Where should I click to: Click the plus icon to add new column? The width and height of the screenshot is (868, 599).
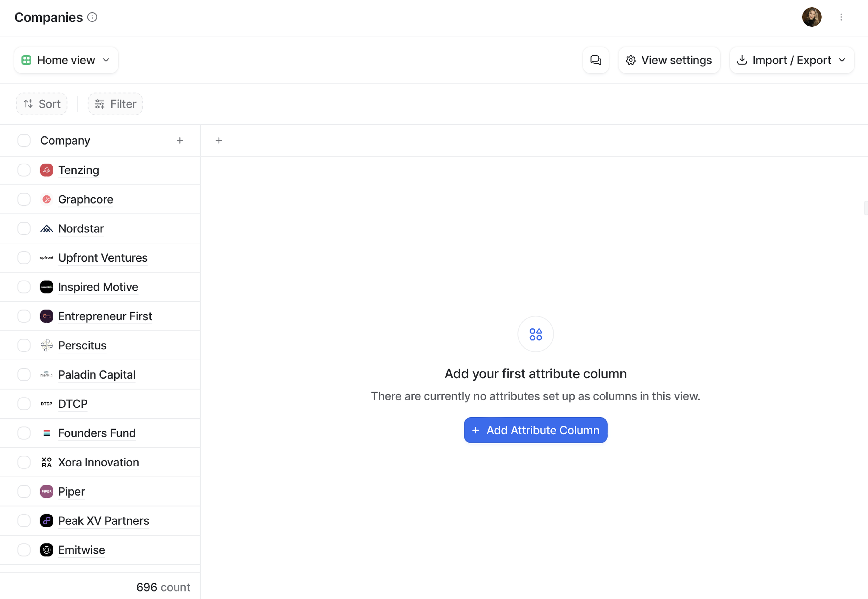219,140
